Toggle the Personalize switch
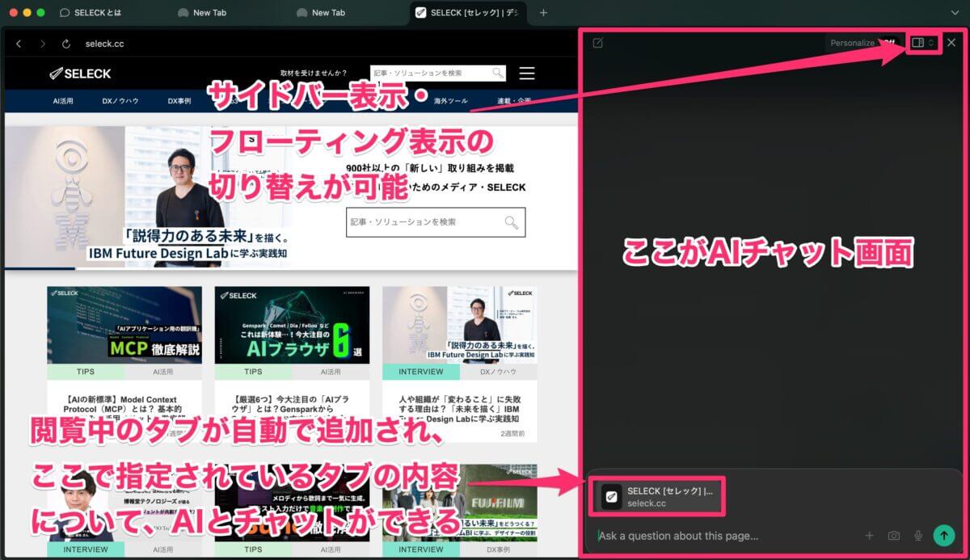The image size is (970, 560). coord(888,43)
